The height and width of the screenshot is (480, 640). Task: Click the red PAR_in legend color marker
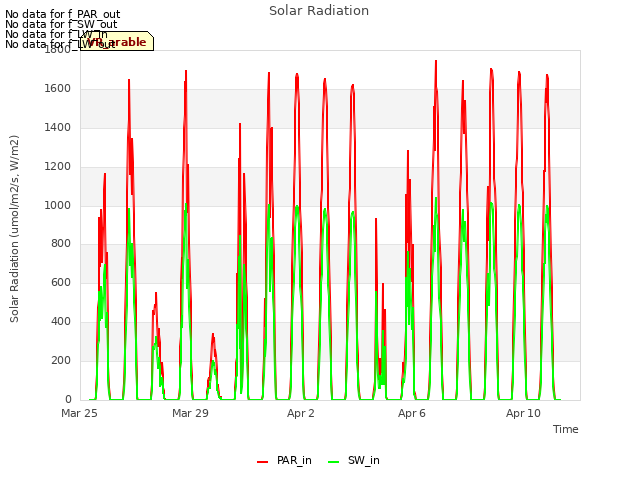click(x=262, y=462)
